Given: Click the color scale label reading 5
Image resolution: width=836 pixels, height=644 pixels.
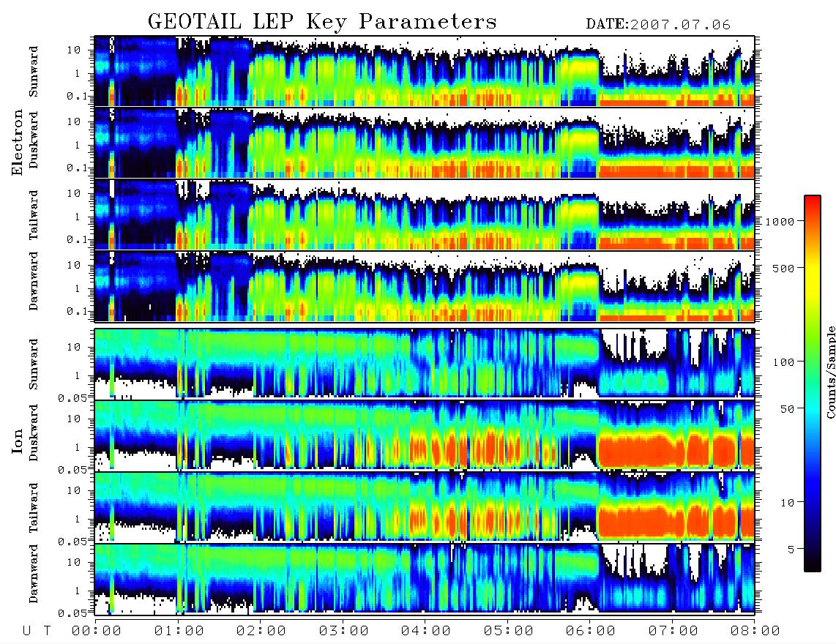Looking at the screenshot, I should tap(791, 549).
